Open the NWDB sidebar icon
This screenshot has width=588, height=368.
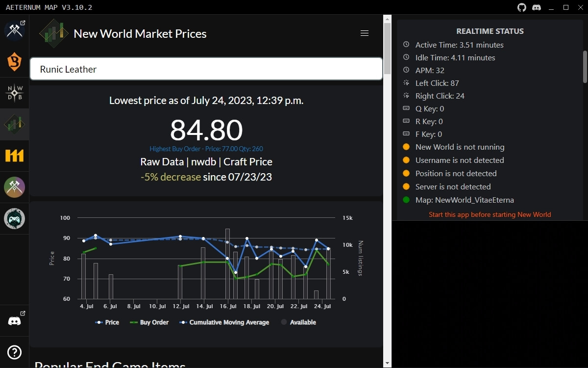[14, 93]
